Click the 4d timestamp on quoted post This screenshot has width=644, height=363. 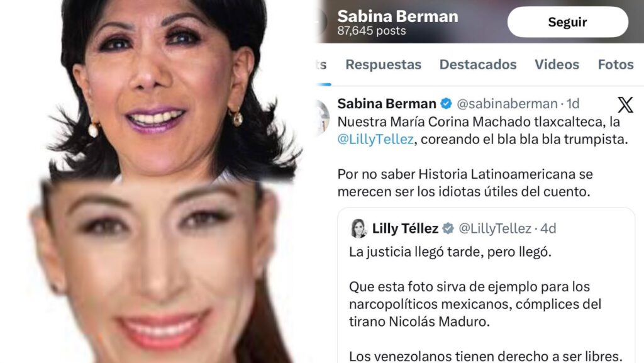click(x=548, y=228)
